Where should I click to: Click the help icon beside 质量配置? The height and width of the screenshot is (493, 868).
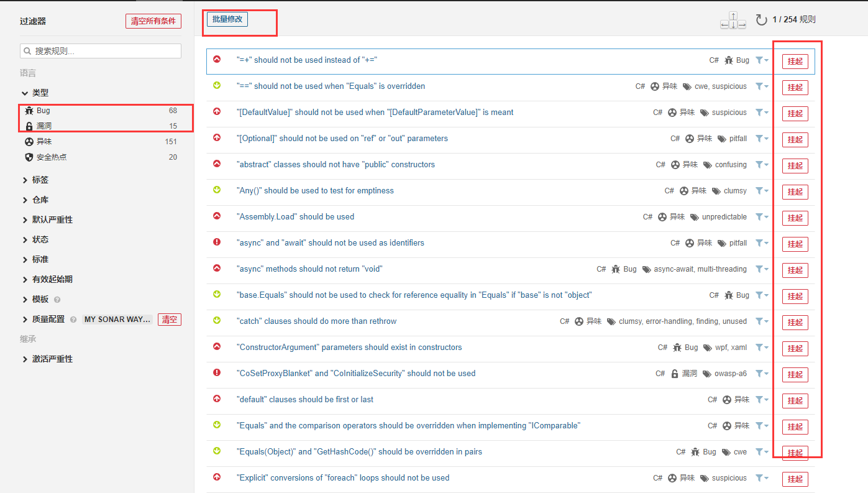click(x=73, y=320)
